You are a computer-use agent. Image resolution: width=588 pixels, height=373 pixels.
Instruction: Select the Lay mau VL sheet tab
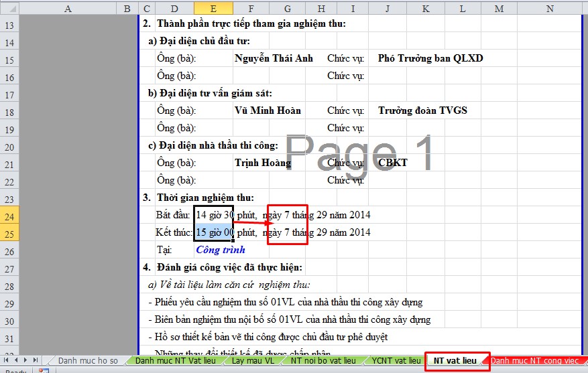[x=253, y=360]
